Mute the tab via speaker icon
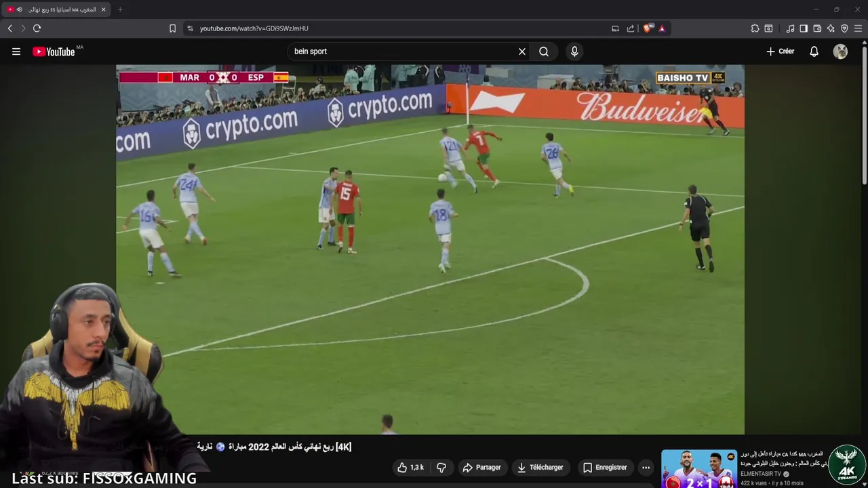 19,9
